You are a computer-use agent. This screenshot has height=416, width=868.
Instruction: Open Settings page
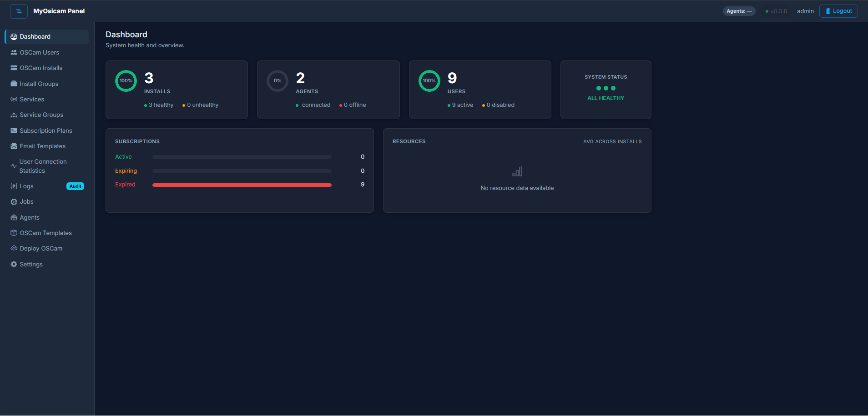47,264
